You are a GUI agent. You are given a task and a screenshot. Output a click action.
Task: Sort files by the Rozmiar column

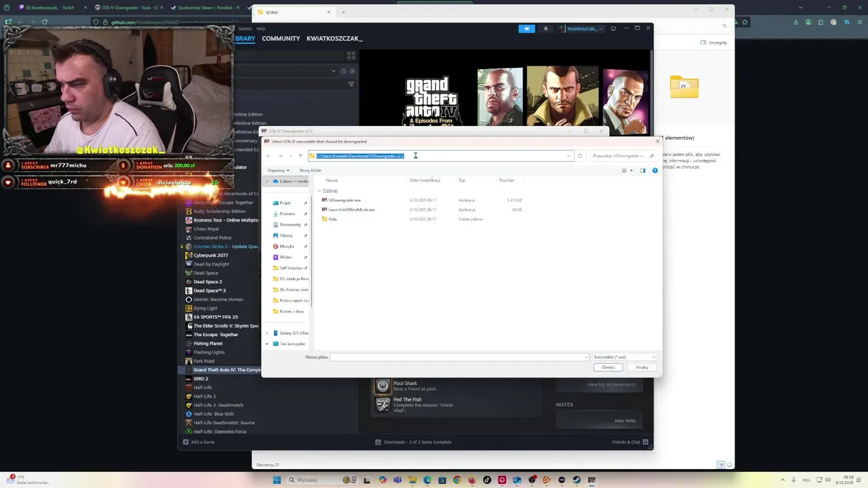point(507,180)
